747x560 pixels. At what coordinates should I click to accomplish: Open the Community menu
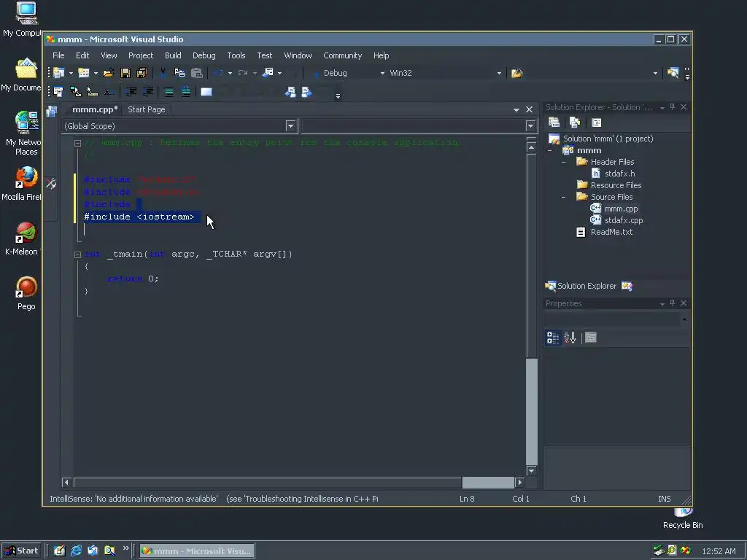343,55
